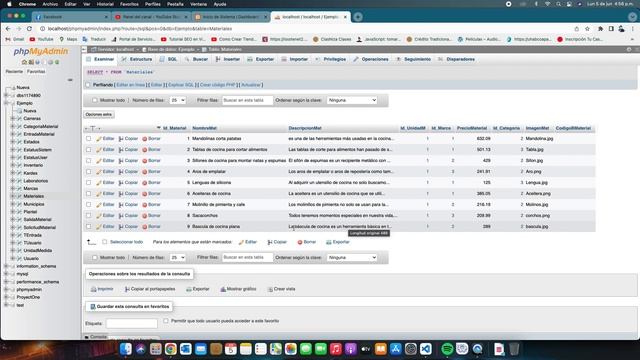Reload the page with browser refresh icon

[29, 29]
